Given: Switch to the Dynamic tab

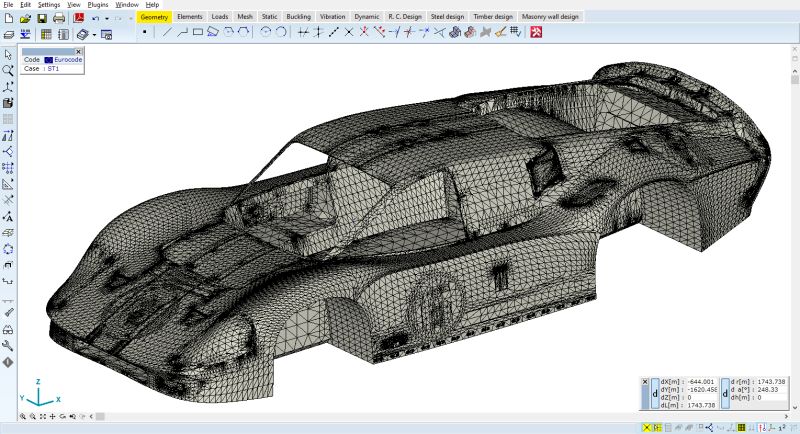Looking at the screenshot, I should [367, 17].
